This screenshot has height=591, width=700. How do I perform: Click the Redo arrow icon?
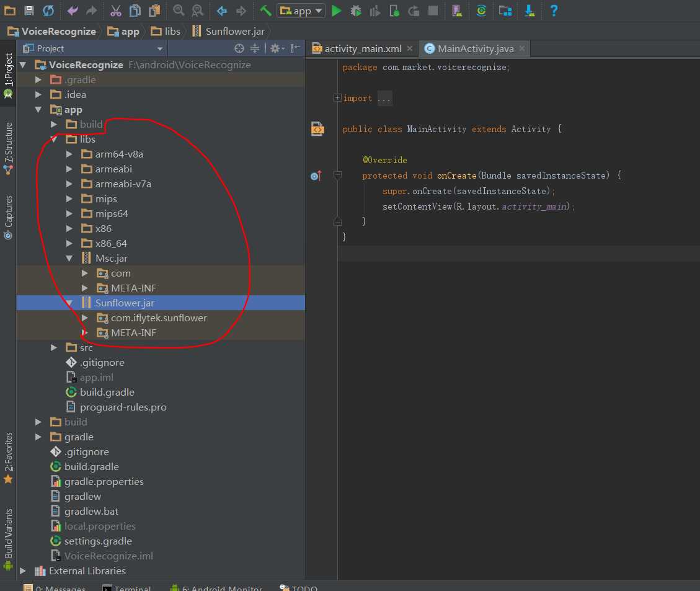click(92, 11)
